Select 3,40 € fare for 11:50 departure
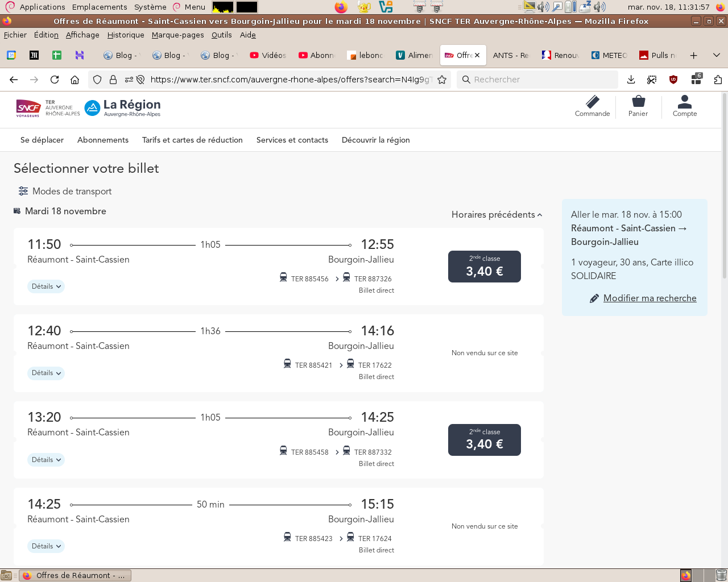This screenshot has width=728, height=582. [x=484, y=267]
